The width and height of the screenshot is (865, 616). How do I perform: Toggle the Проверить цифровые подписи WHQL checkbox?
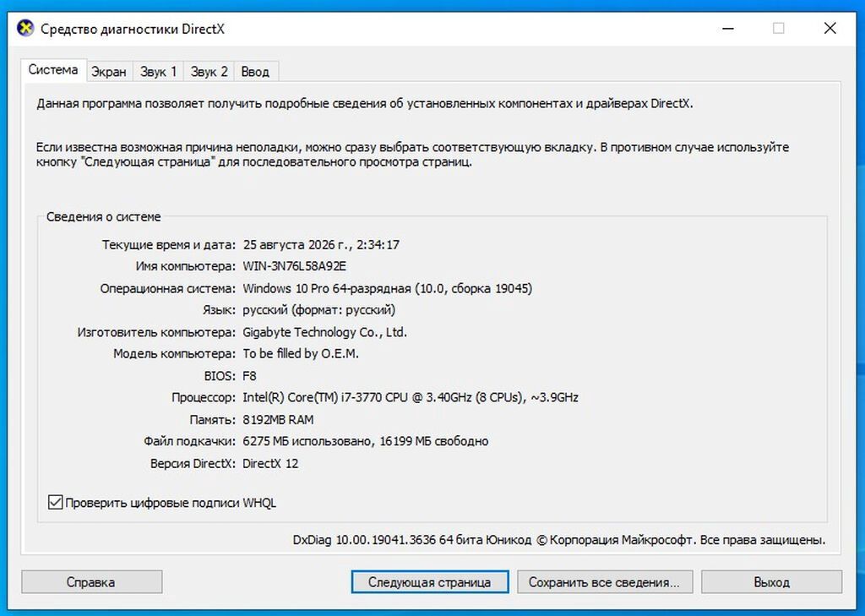pyautogui.click(x=55, y=502)
